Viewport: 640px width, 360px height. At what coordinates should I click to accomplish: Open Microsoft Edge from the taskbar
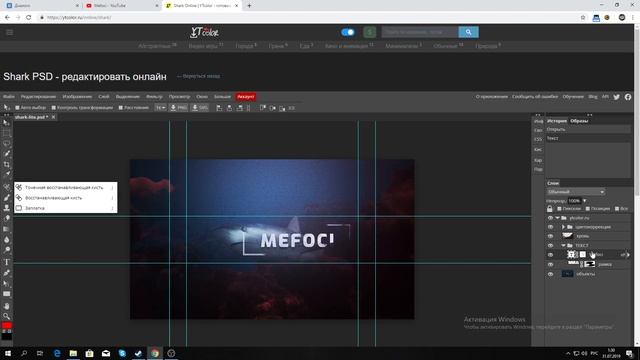pyautogui.click(x=57, y=353)
